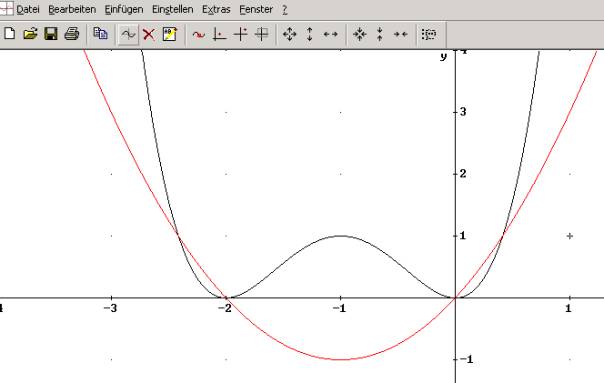Image resolution: width=604 pixels, height=383 pixels.
Task: Open the Einstellen menu
Action: [x=173, y=10]
